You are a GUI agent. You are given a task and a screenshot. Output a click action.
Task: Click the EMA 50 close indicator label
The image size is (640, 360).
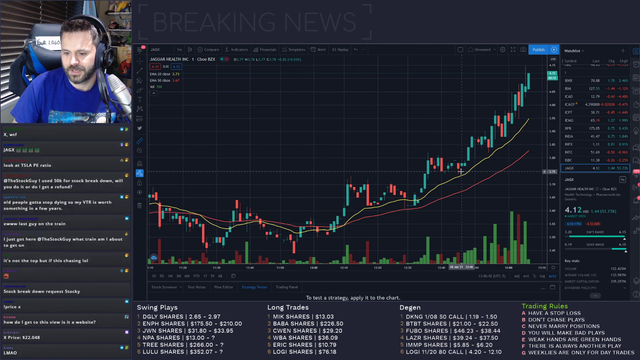coord(160,80)
